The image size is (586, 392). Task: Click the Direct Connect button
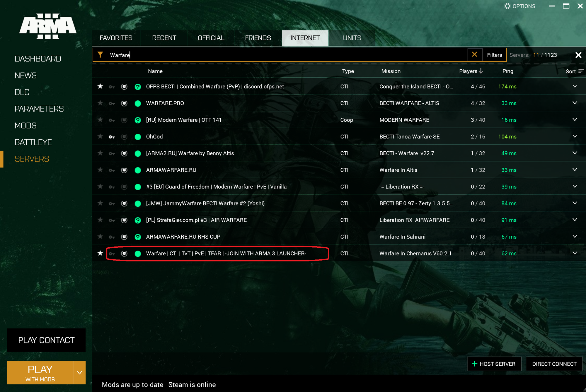[x=554, y=364]
